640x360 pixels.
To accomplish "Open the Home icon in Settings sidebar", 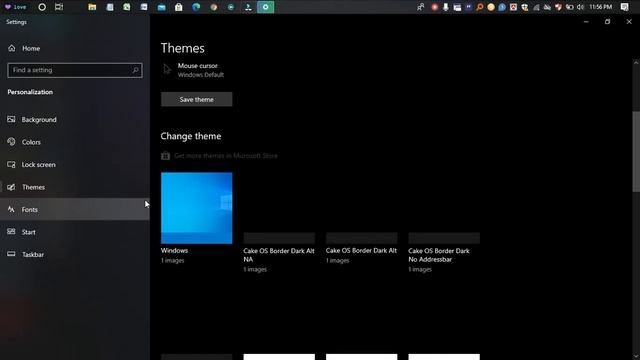I will click(11, 48).
